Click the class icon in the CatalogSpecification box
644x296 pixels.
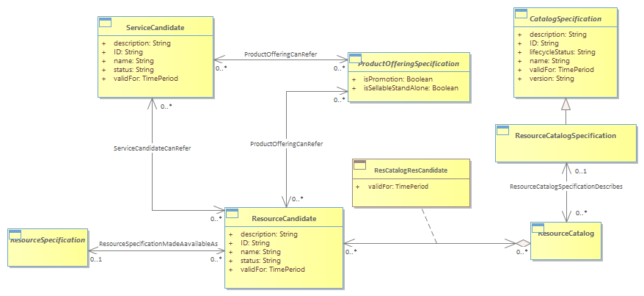(x=522, y=13)
